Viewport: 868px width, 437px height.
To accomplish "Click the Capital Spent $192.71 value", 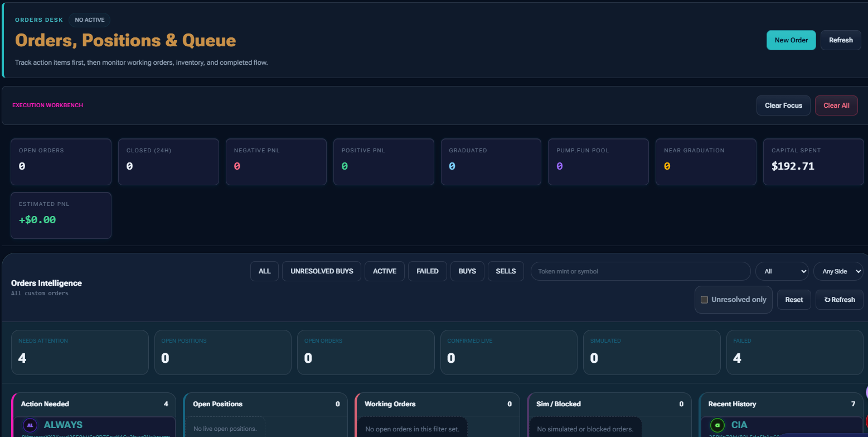I will [793, 166].
